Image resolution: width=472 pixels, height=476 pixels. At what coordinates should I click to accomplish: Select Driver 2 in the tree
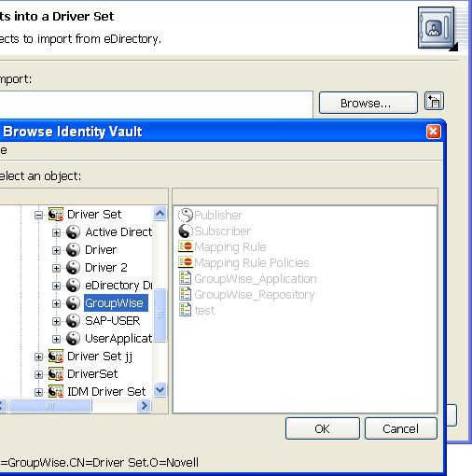pos(106,268)
